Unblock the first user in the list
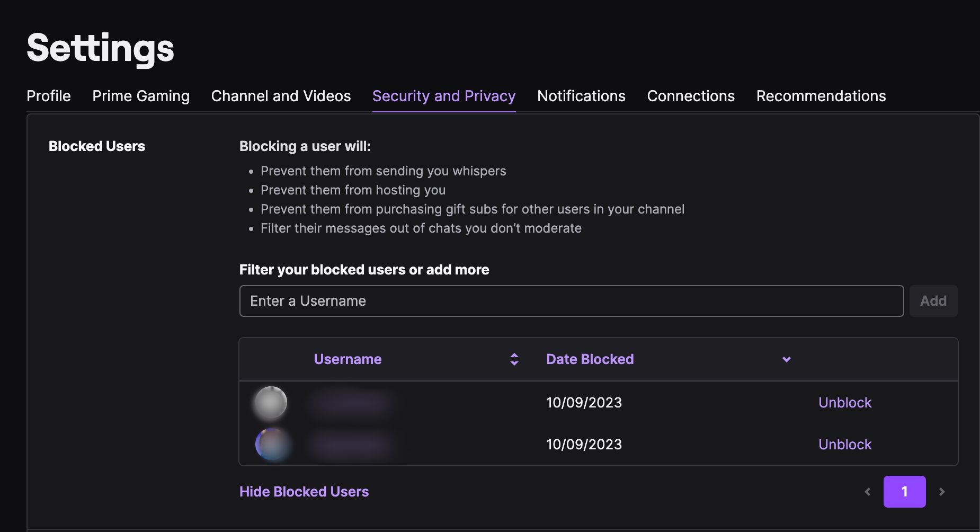Screen dimensions: 980x532 click(x=844, y=402)
